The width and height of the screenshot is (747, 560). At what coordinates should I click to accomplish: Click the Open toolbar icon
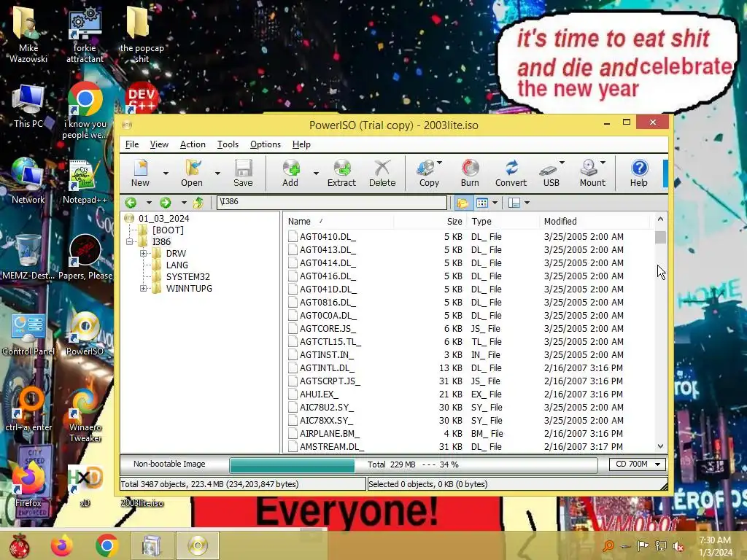[192, 174]
